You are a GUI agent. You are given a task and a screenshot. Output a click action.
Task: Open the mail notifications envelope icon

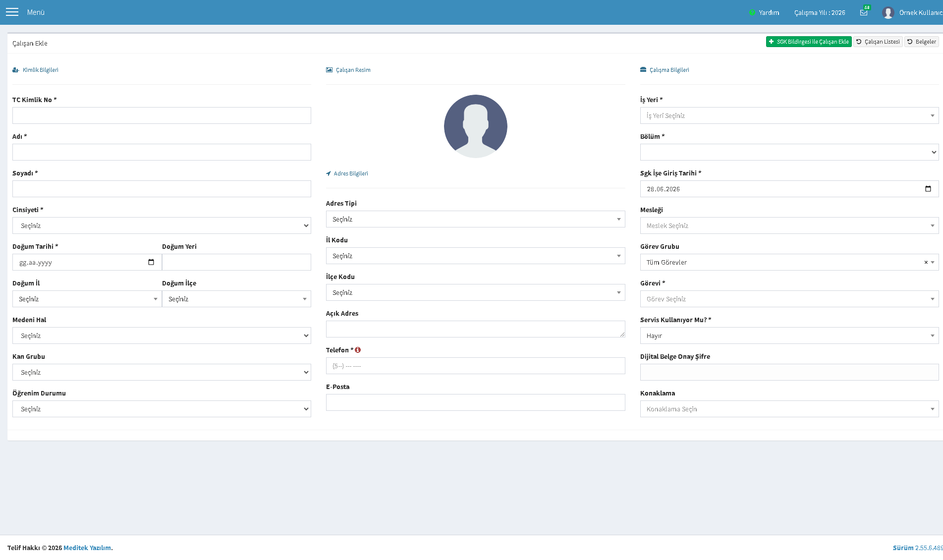point(864,13)
